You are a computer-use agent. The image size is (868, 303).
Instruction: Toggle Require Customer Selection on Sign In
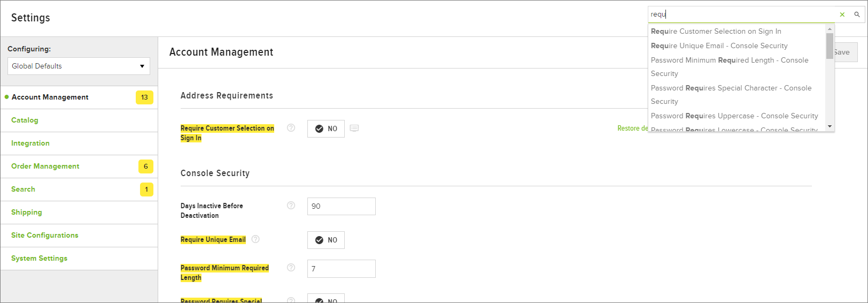pos(326,128)
